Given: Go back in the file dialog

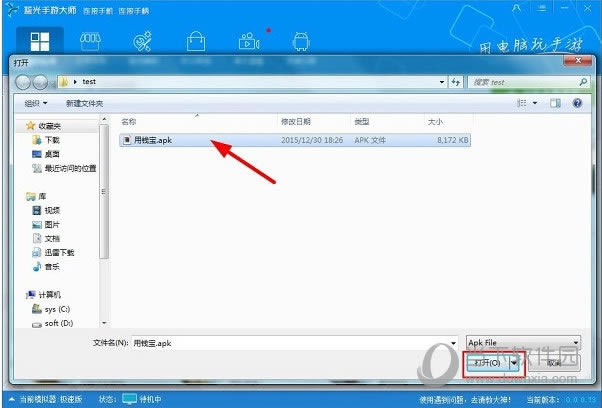Looking at the screenshot, I should (x=24, y=82).
